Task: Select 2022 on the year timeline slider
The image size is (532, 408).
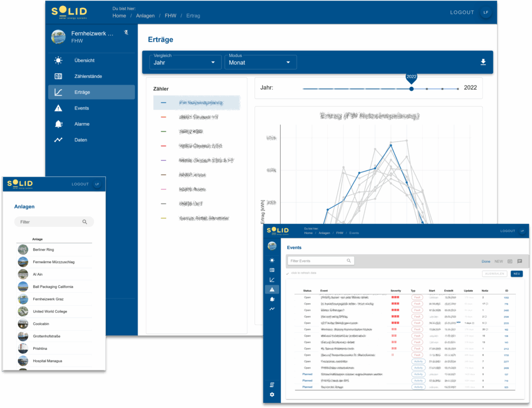Action: (x=411, y=89)
